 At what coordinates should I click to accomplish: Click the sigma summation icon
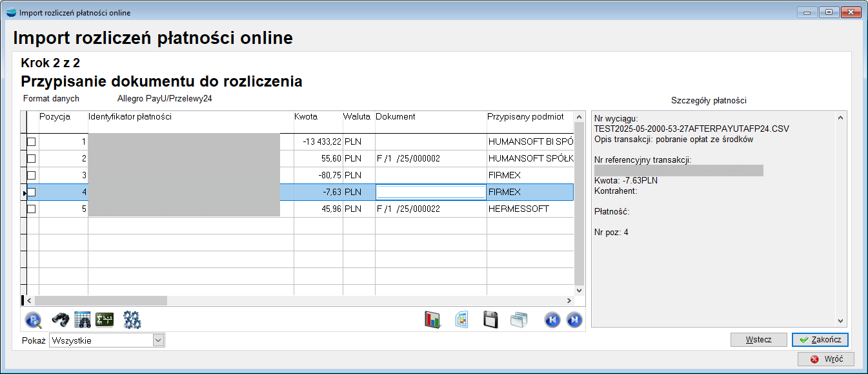105,320
